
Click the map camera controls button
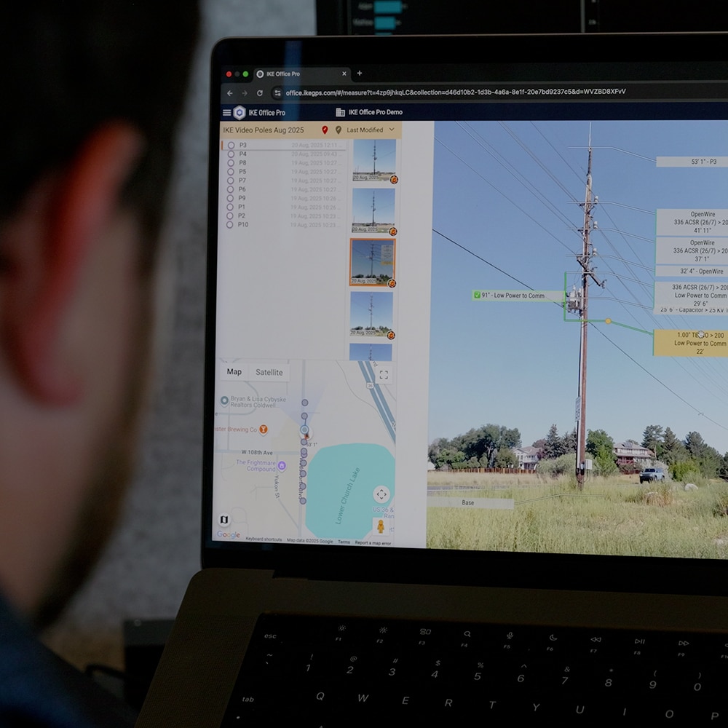point(381,494)
